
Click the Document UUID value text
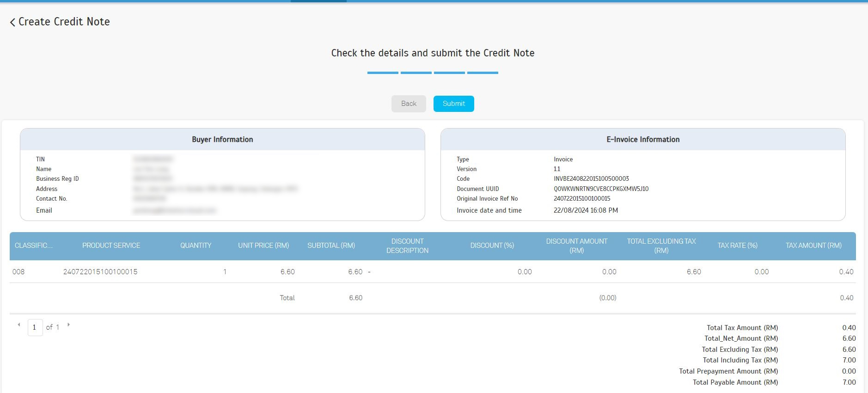coord(601,189)
